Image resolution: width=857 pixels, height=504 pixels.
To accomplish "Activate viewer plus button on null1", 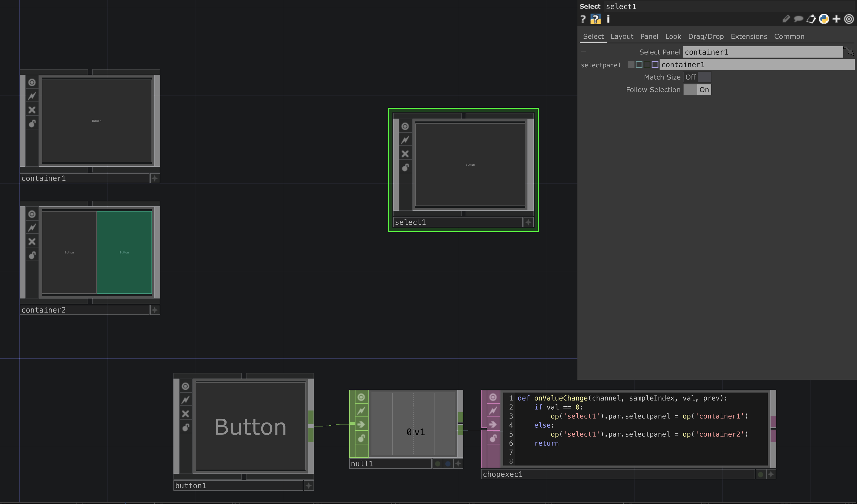I will click(458, 464).
